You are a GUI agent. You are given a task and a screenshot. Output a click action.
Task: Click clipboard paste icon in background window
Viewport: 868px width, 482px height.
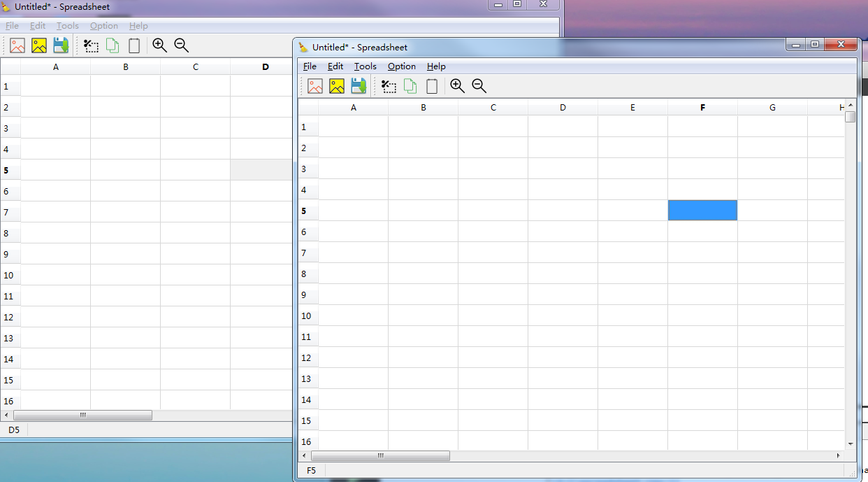pyautogui.click(x=134, y=45)
